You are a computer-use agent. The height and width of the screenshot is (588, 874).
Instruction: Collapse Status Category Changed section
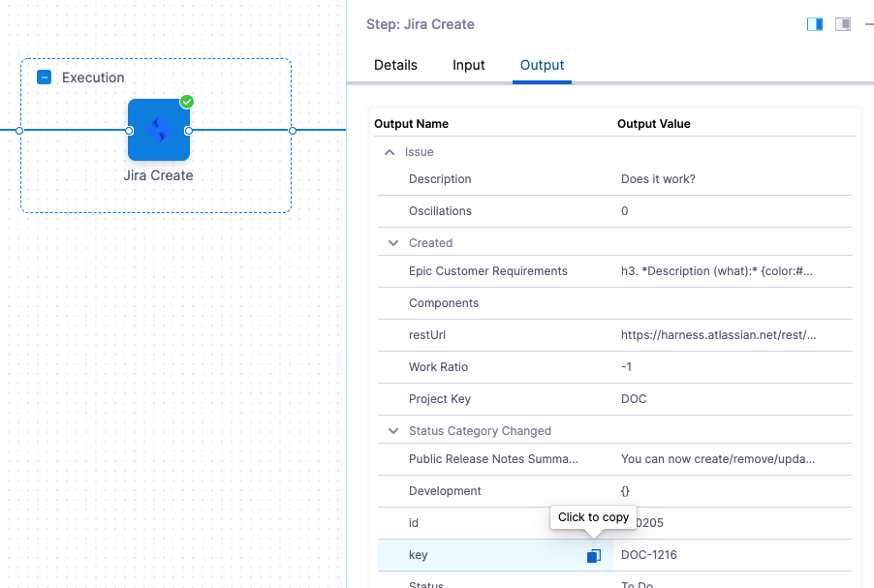tap(393, 431)
